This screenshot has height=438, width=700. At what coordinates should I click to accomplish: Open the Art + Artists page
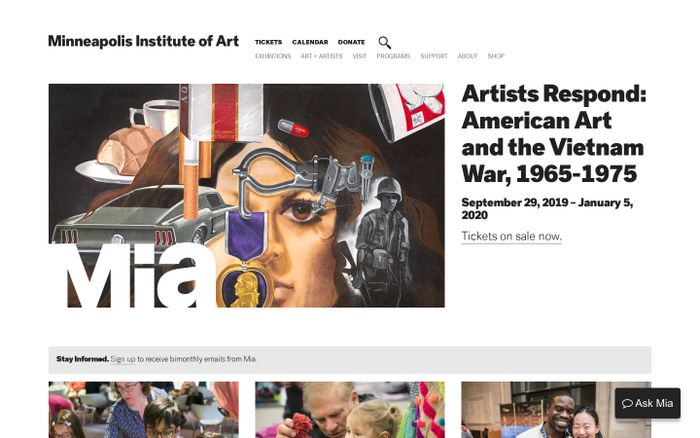[321, 57]
